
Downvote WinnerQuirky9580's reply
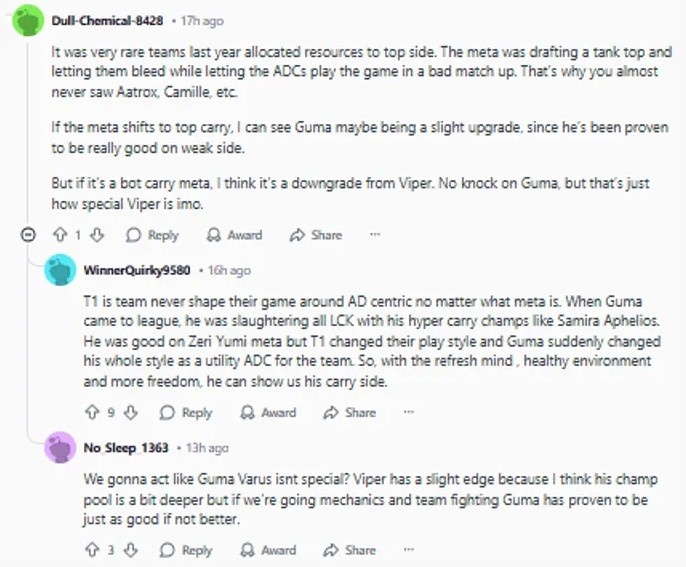tap(131, 412)
